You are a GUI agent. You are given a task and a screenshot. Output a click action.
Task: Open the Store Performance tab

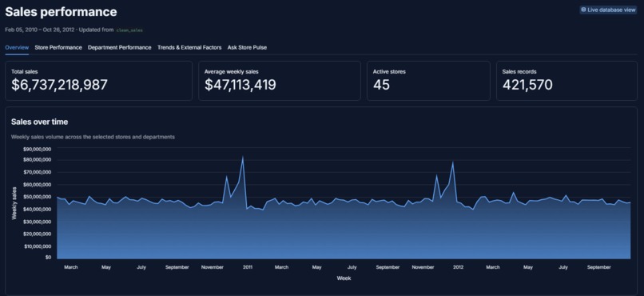pos(58,48)
